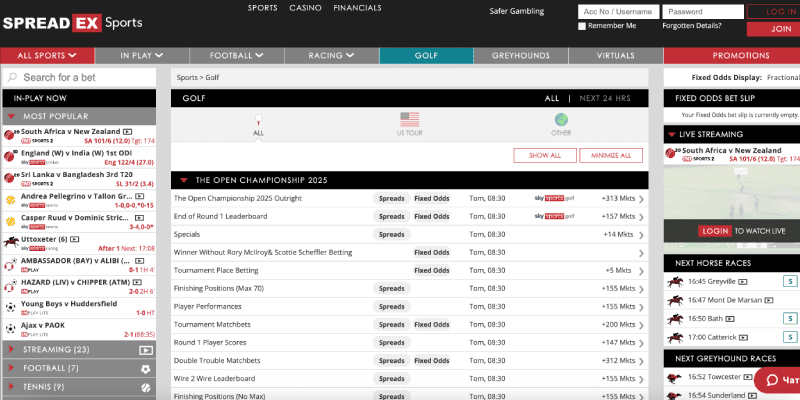
Task: Open the Racing dropdown menu
Action: point(331,56)
